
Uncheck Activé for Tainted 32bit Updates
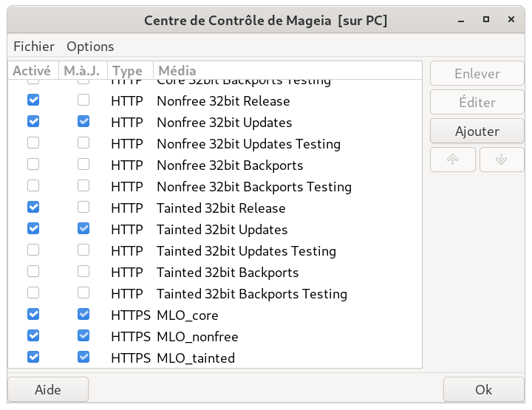pyautogui.click(x=33, y=228)
